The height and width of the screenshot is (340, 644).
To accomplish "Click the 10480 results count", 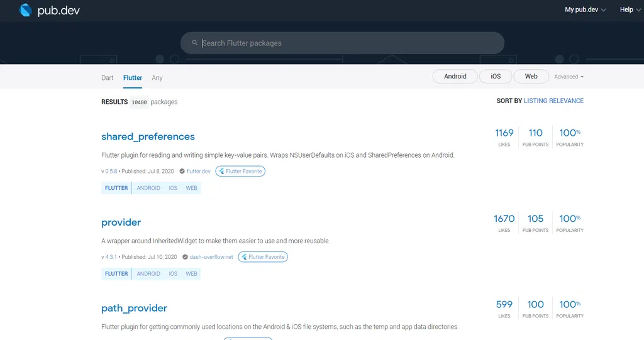I will (x=139, y=102).
